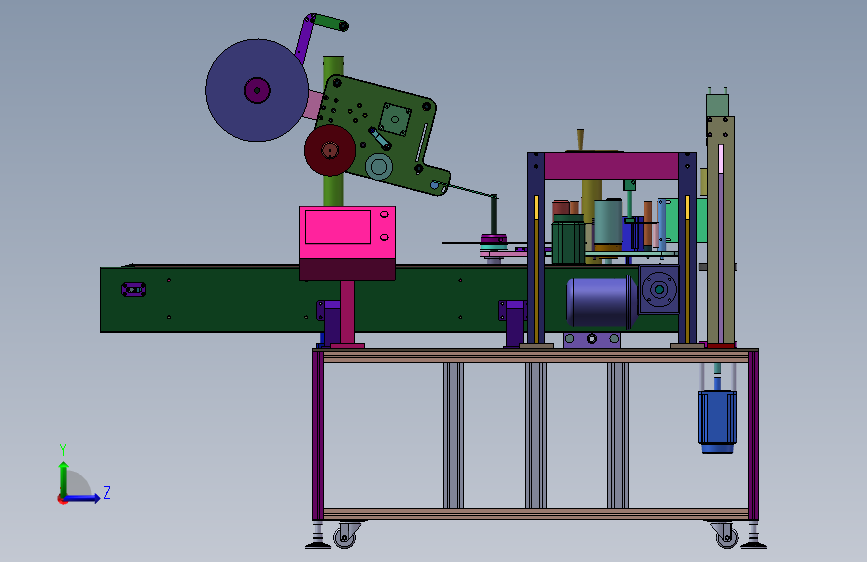Select the gray-teal round roller on green plate
The width and height of the screenshot is (867, 562).
click(379, 166)
